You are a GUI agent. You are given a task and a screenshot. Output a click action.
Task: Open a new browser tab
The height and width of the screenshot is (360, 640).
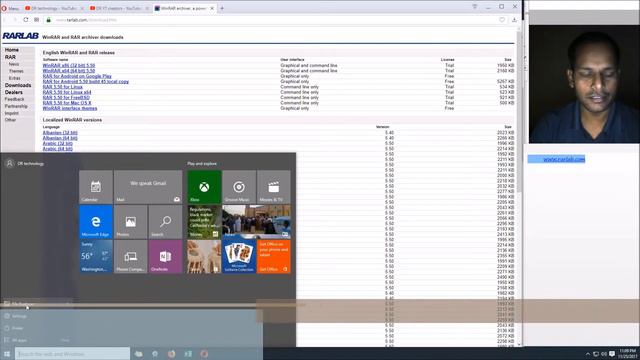pos(222,8)
